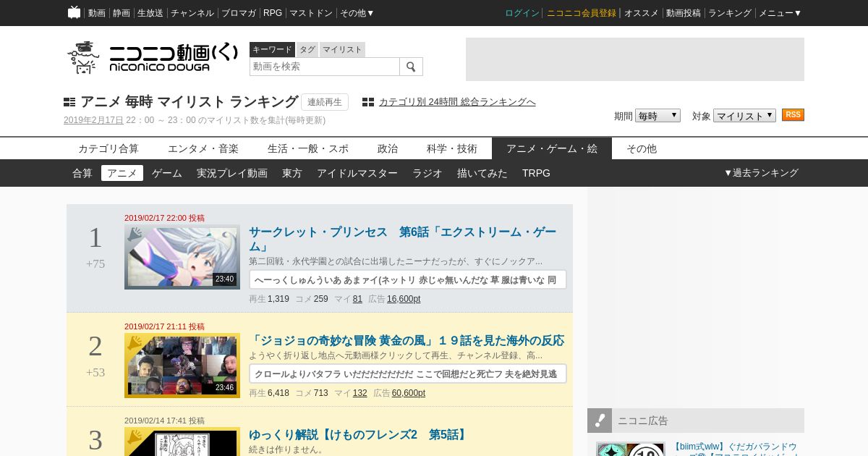
Task: Select the 実況プレイ動画 subcategory
Action: pyautogui.click(x=232, y=173)
